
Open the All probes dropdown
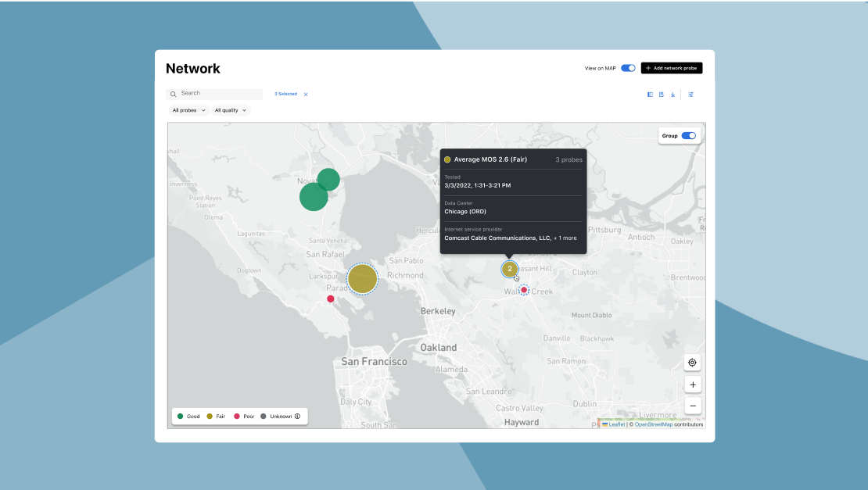[188, 110]
